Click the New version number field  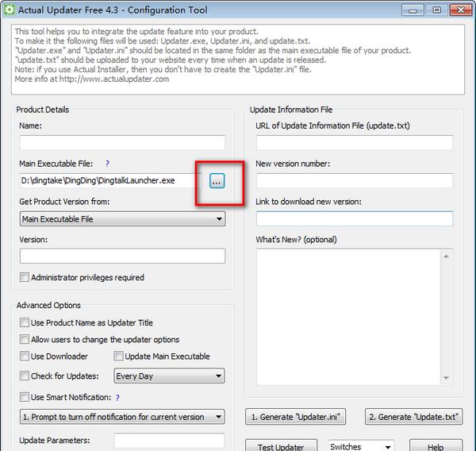(x=355, y=181)
